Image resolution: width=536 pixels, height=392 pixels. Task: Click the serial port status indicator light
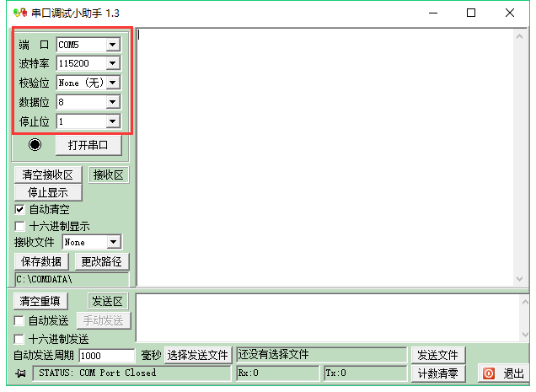pos(35,145)
